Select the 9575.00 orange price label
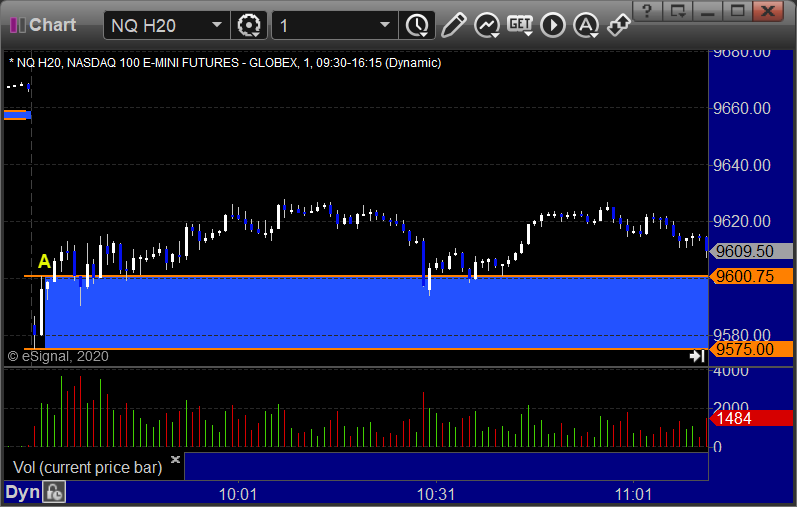This screenshot has width=797, height=507. tap(751, 349)
